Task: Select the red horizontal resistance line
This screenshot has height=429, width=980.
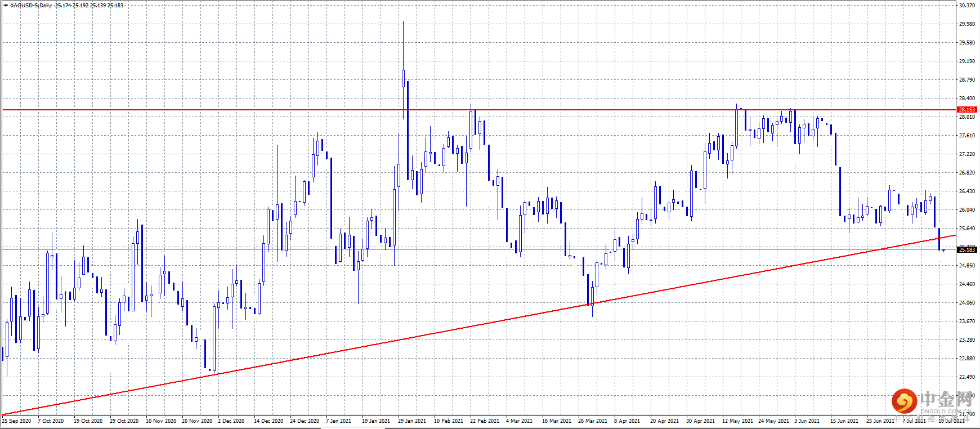Action: 478,110
